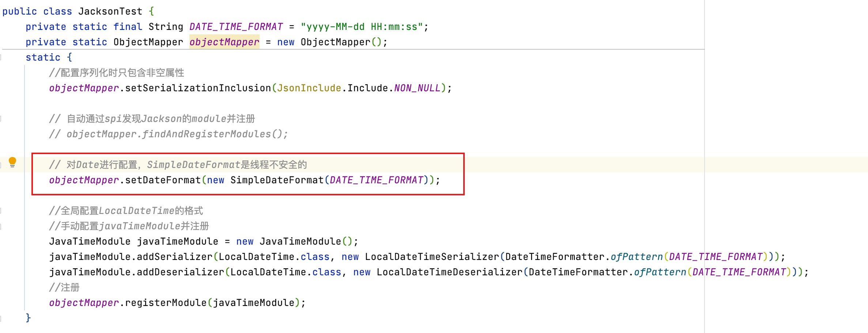
Task: Select the JacksonTest class name
Action: click(110, 11)
